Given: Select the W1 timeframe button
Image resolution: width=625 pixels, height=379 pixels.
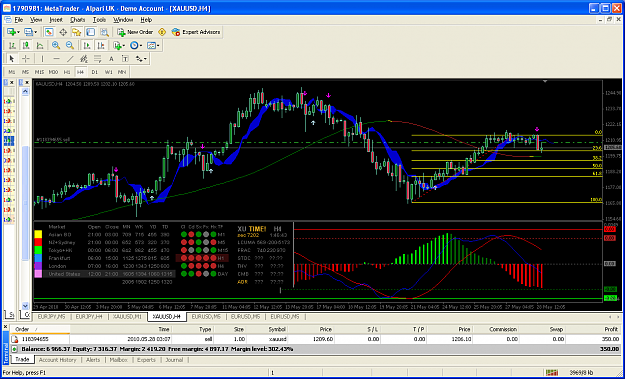Looking at the screenshot, I should 108,72.
